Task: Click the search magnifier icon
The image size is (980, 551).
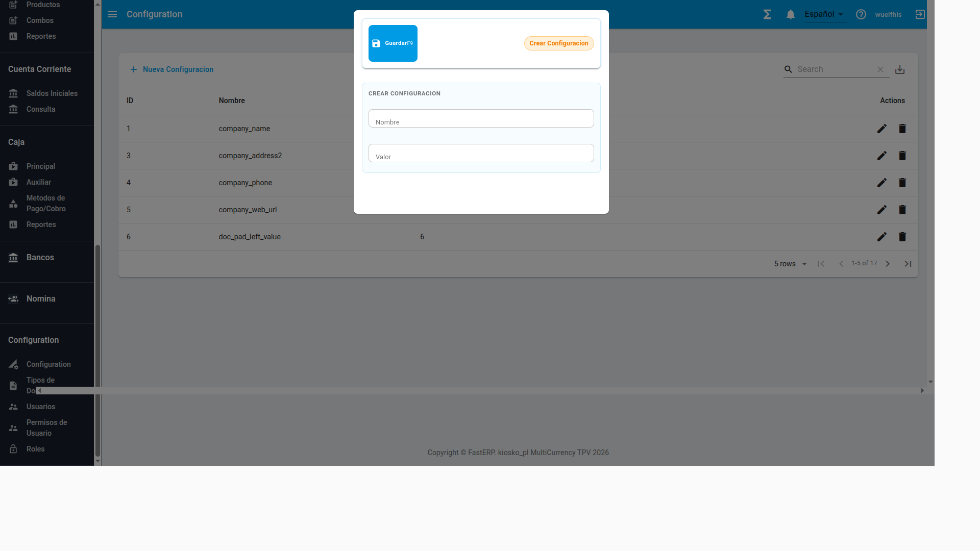Action: 789,69
